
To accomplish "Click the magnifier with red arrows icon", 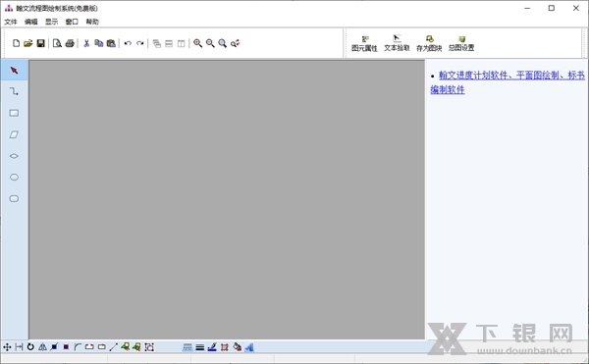I will (236, 43).
